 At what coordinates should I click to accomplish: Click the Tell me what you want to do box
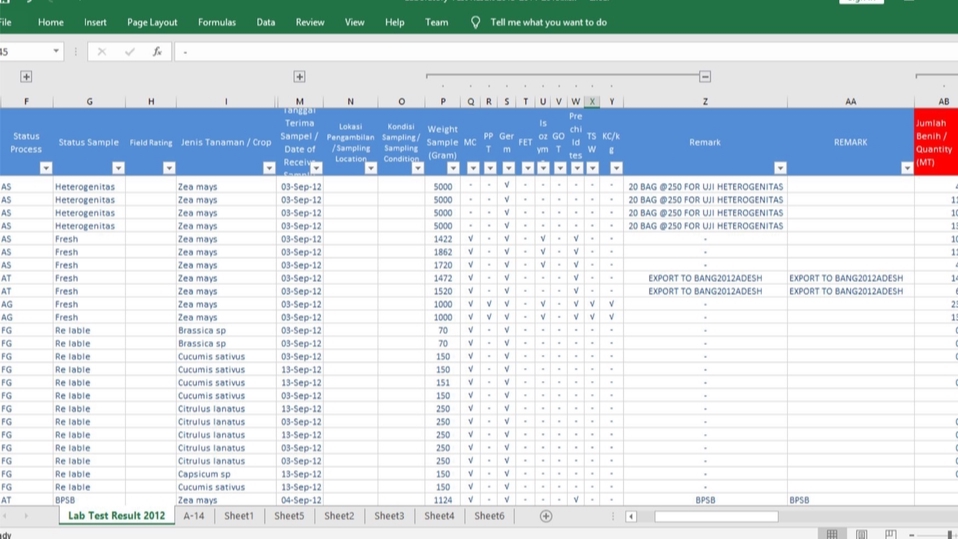click(x=549, y=23)
